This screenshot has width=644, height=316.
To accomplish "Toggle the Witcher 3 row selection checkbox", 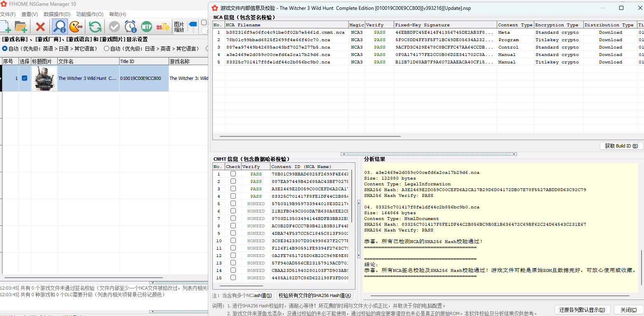I will point(24,78).
